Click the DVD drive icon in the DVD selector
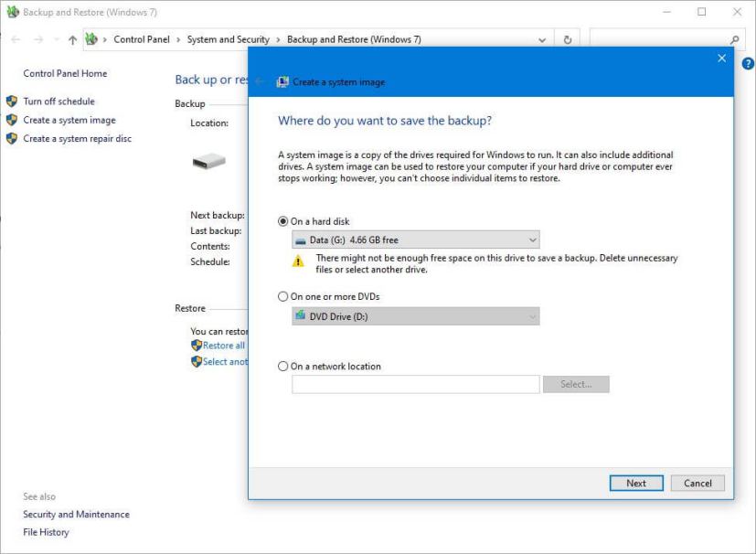756x554 pixels. [x=303, y=314]
